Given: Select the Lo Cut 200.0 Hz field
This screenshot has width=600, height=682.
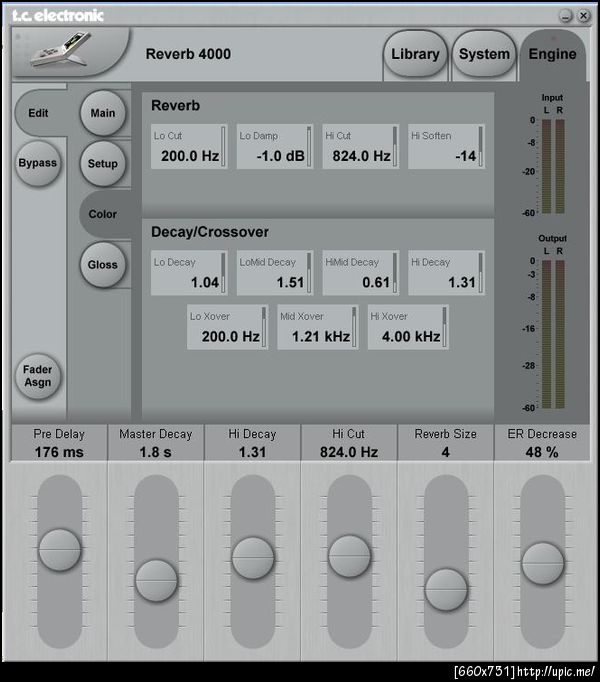Looking at the screenshot, I should [189, 147].
